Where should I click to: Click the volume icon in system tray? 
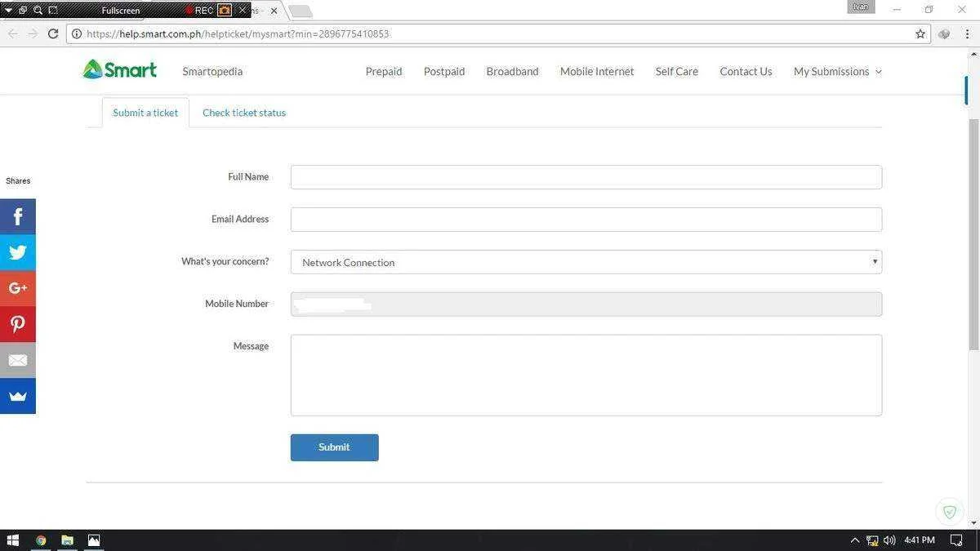pos(889,540)
